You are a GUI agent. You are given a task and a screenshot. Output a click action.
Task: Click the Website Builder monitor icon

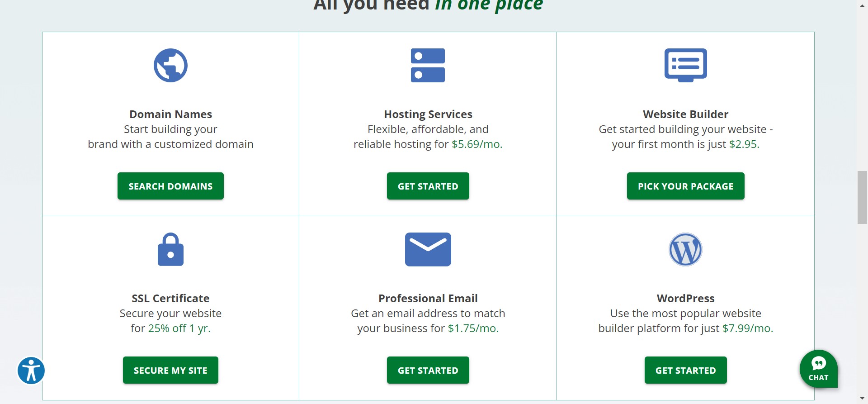point(685,65)
